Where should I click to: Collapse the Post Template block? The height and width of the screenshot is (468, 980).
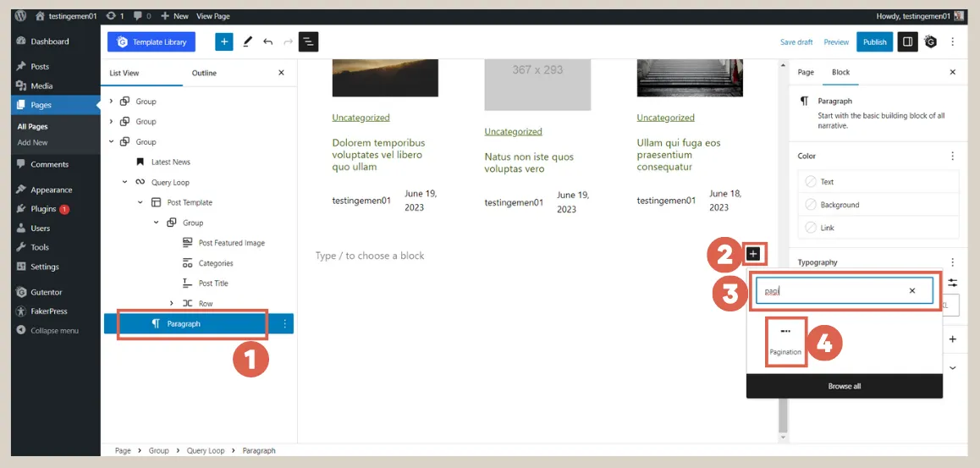pyautogui.click(x=140, y=202)
